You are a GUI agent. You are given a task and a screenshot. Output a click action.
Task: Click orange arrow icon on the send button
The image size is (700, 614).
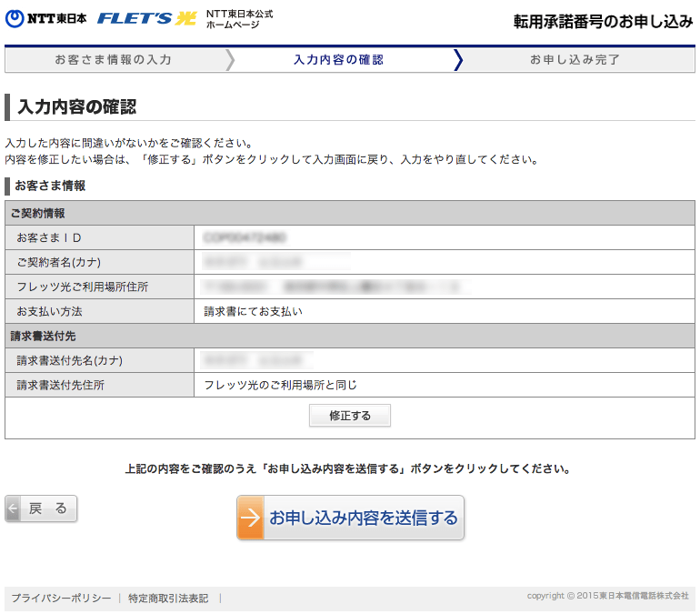pos(250,518)
